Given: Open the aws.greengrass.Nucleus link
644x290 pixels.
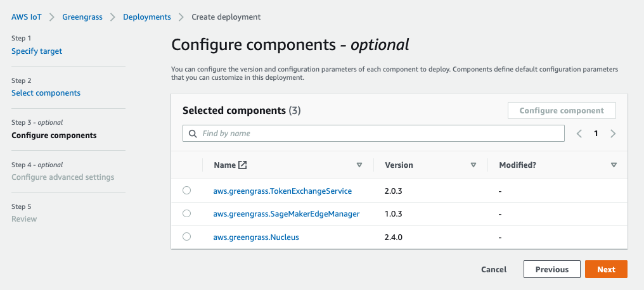Looking at the screenshot, I should click(256, 237).
